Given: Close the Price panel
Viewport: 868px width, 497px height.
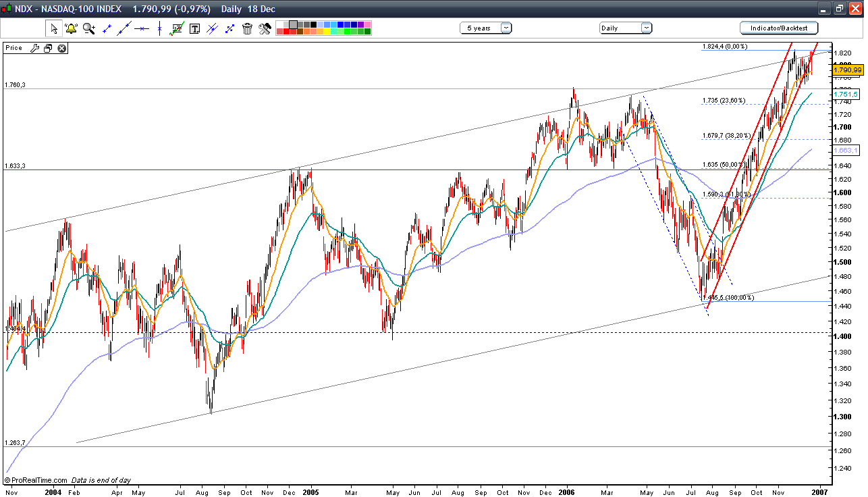Looking at the screenshot, I should coord(62,48).
